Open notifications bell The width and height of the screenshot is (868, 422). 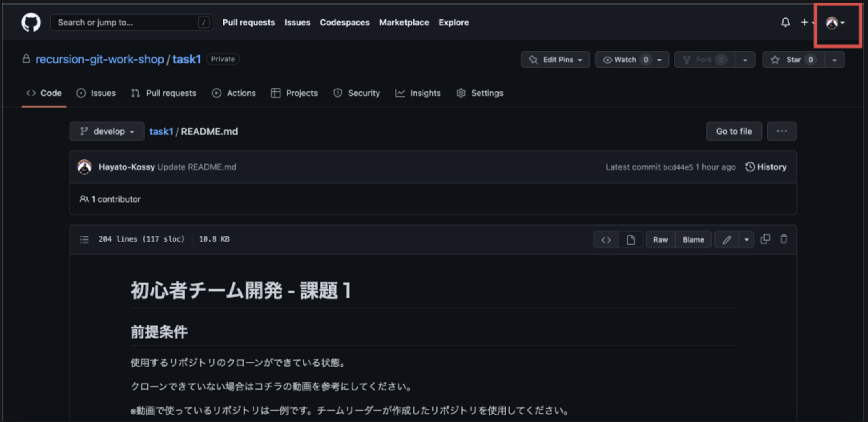coord(785,22)
